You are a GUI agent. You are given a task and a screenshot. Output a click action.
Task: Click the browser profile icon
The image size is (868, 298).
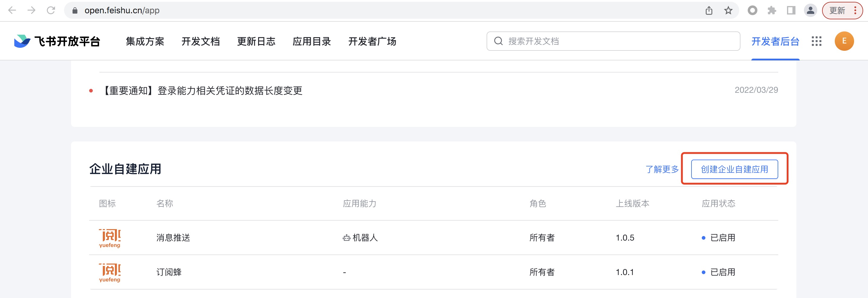pos(810,11)
